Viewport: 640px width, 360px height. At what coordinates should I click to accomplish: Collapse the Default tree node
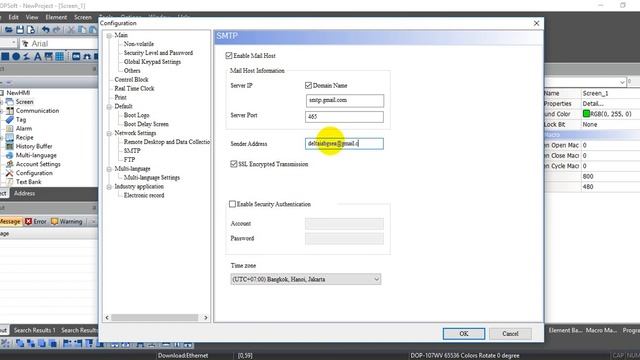coord(109,107)
